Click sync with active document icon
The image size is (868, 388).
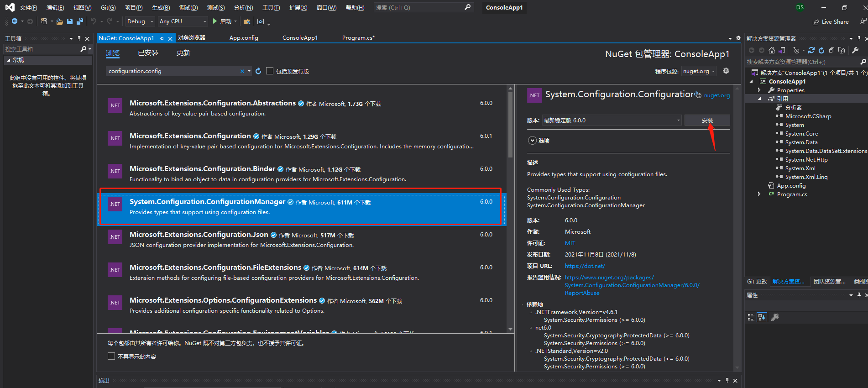click(x=811, y=50)
